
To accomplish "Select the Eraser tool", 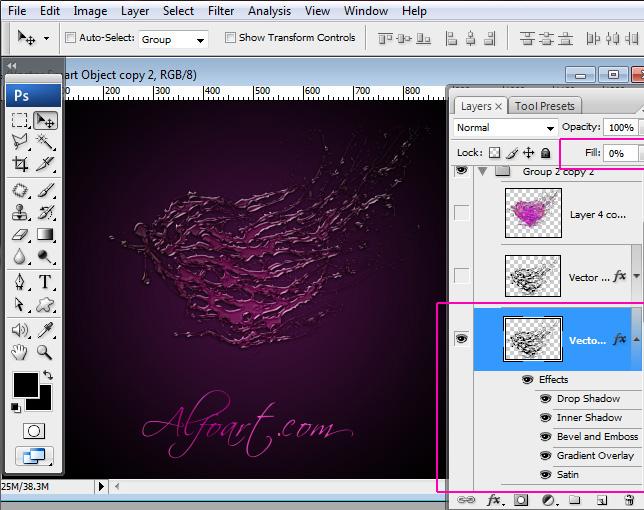I will click(20, 235).
